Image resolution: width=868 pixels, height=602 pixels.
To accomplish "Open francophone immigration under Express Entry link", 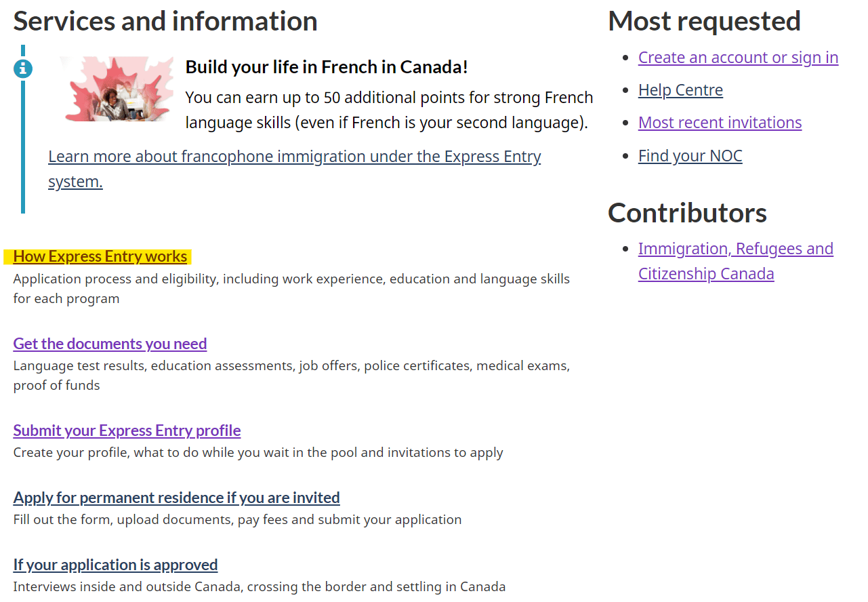I will click(295, 169).
